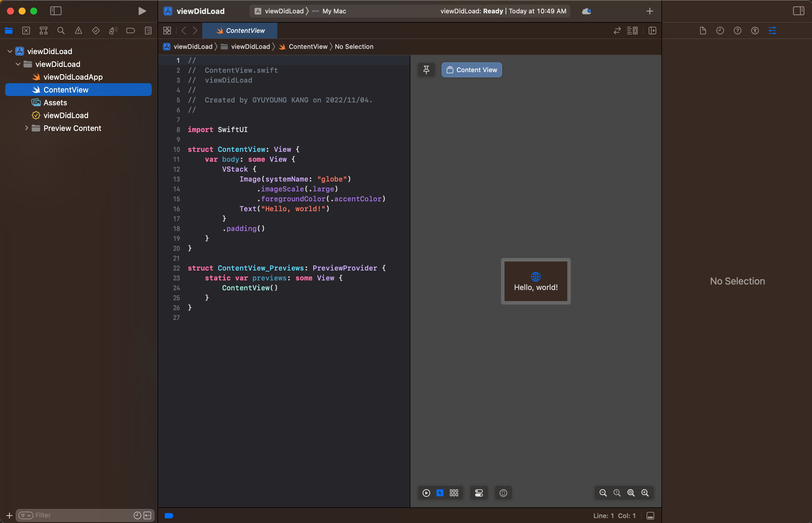
Task: Open the Breakpoint navigator icon
Action: pos(130,31)
